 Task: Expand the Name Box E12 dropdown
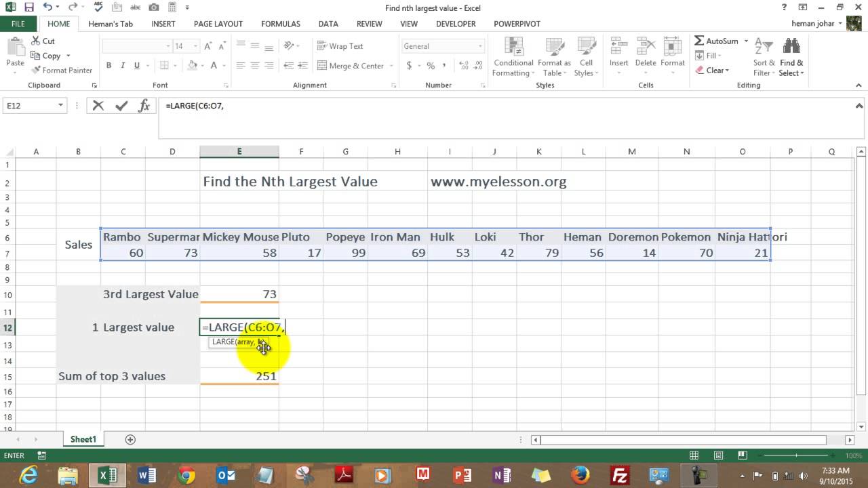[60, 106]
